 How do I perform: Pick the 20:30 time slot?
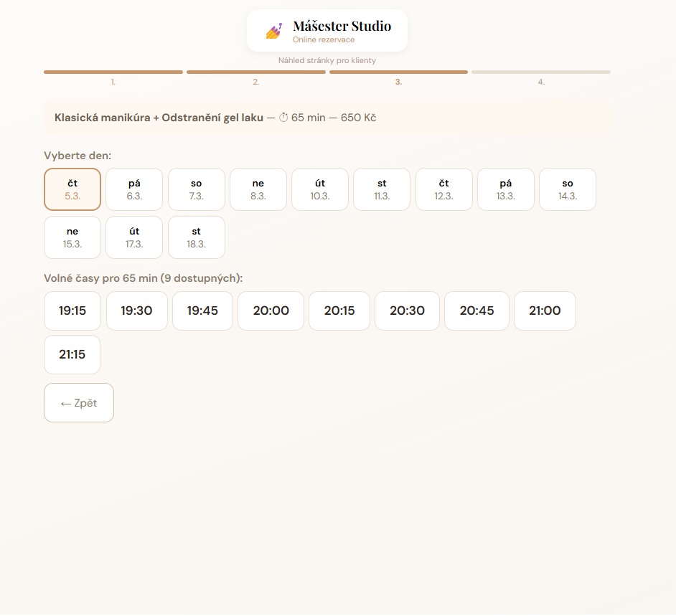[x=407, y=311]
